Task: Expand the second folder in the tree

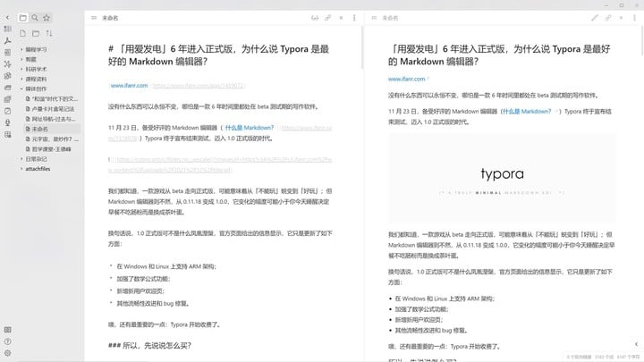Action: [x=30, y=59]
